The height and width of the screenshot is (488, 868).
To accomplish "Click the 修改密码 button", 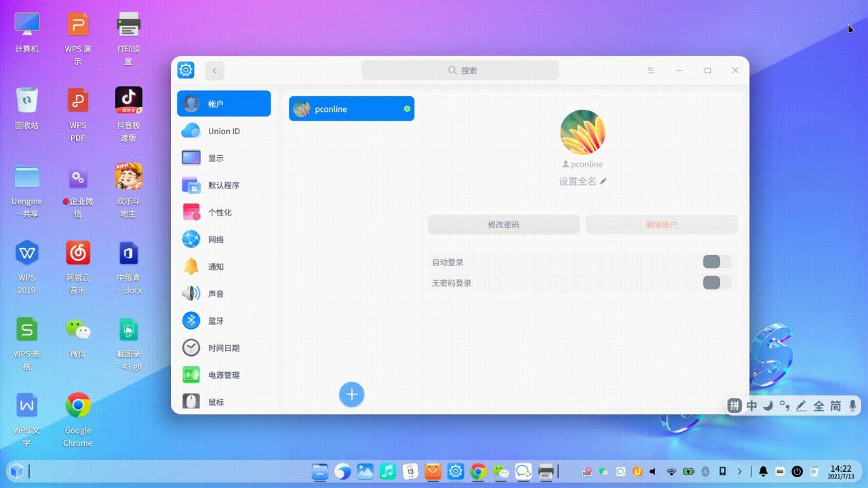I will pos(503,224).
